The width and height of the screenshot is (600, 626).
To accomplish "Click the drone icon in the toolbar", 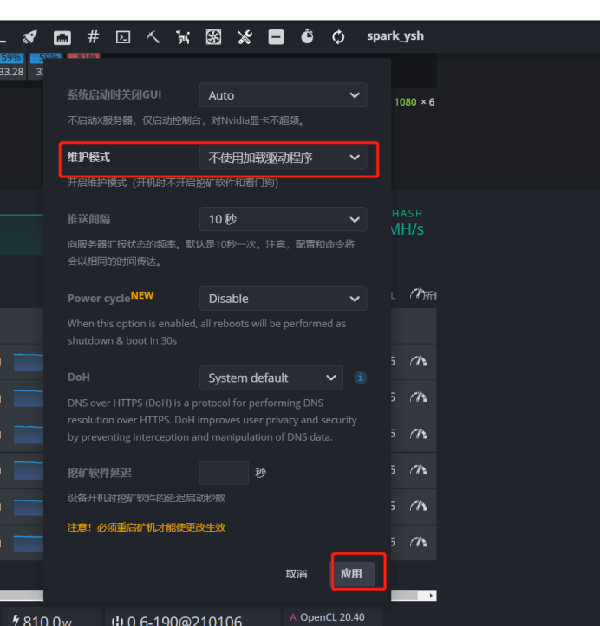I will click(x=183, y=37).
